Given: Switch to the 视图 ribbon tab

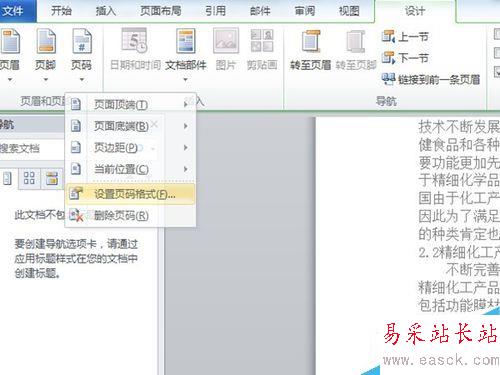Looking at the screenshot, I should 349,11.
